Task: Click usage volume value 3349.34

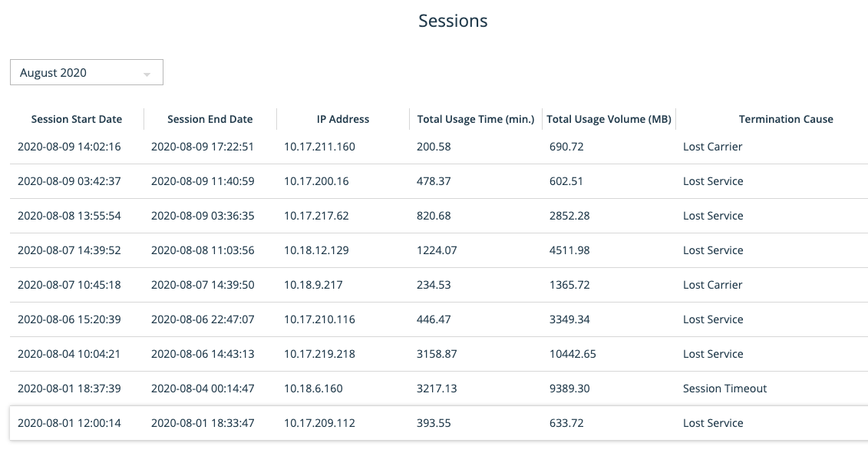Action: click(569, 319)
